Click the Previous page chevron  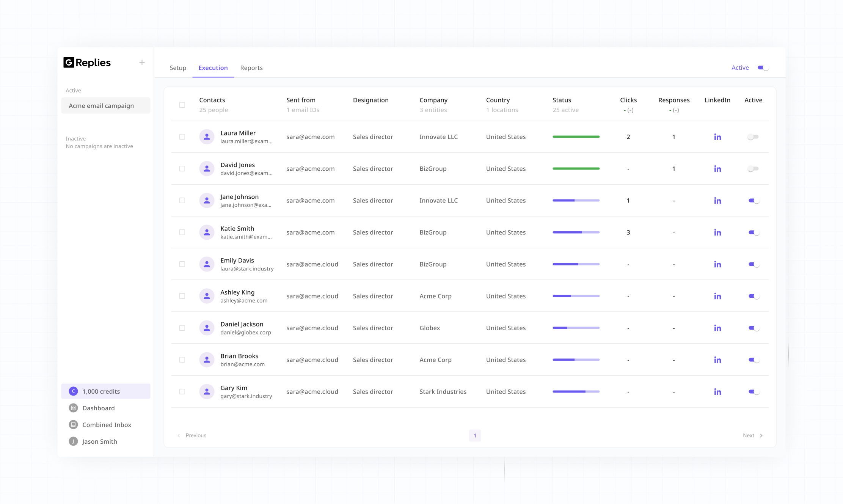pyautogui.click(x=179, y=436)
